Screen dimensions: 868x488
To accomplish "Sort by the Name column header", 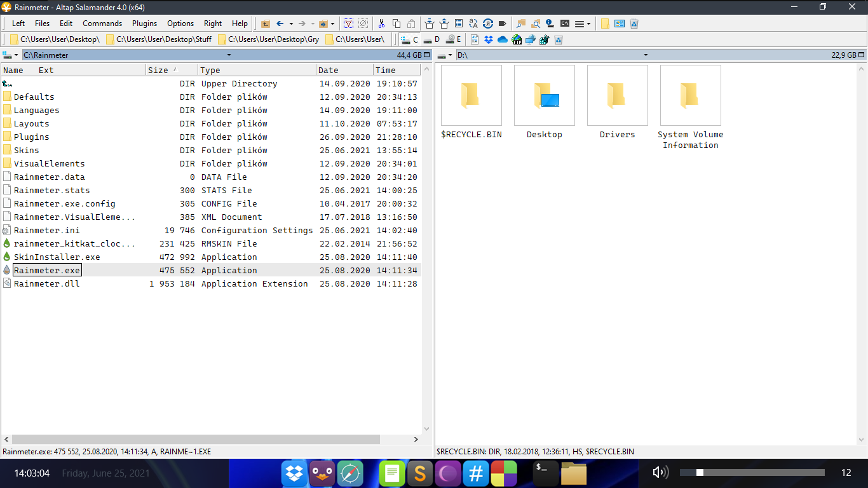I will coord(13,70).
